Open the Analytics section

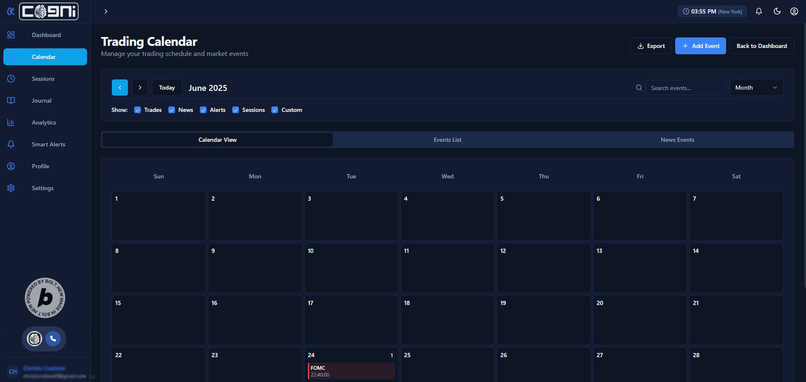pos(45,122)
